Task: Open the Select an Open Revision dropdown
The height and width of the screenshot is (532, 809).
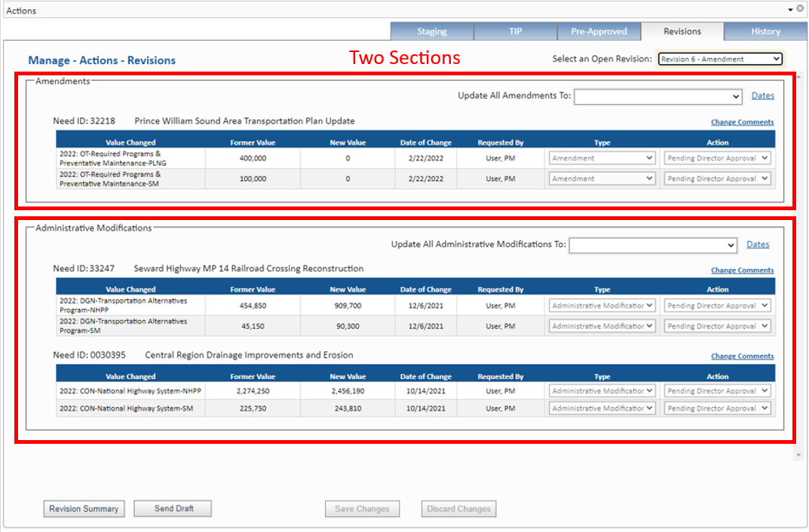Action: coord(720,60)
